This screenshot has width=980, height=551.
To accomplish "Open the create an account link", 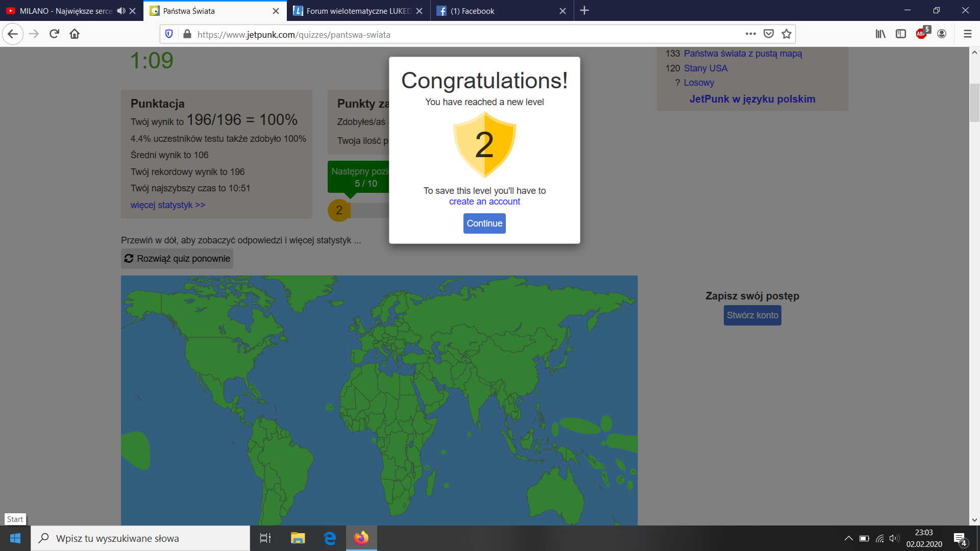I will 484,202.
